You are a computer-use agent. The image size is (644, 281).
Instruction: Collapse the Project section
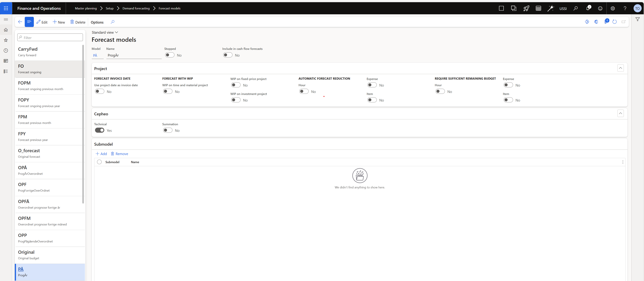pyautogui.click(x=620, y=68)
